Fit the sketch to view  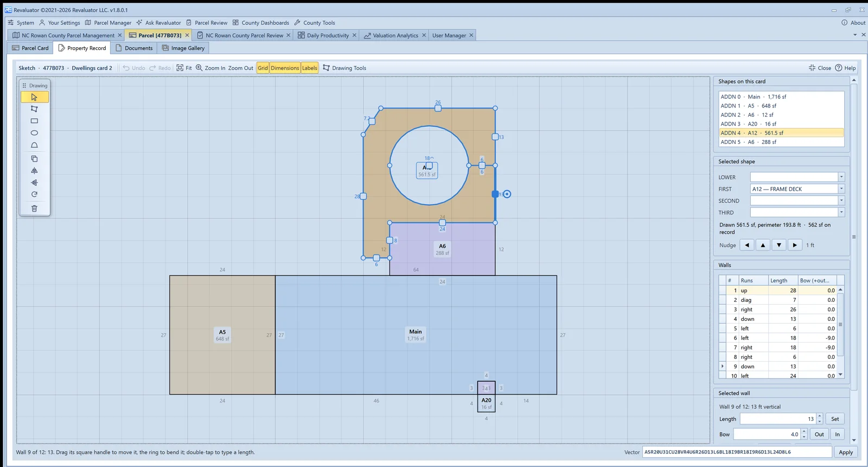(184, 68)
